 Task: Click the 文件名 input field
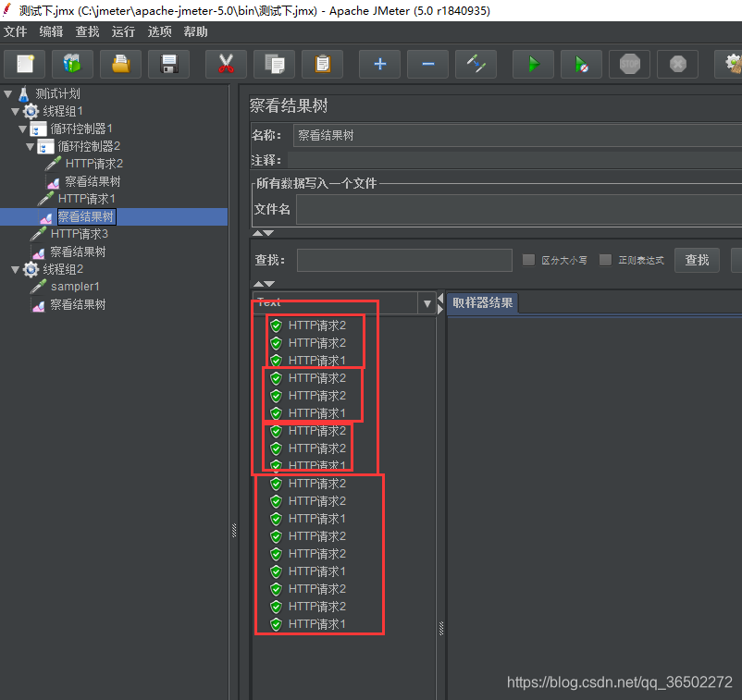pyautogui.click(x=519, y=209)
